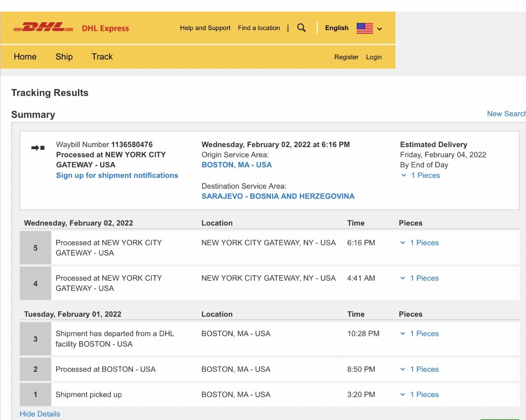Open the search magnifier icon
This screenshot has width=526, height=420.
[302, 28]
